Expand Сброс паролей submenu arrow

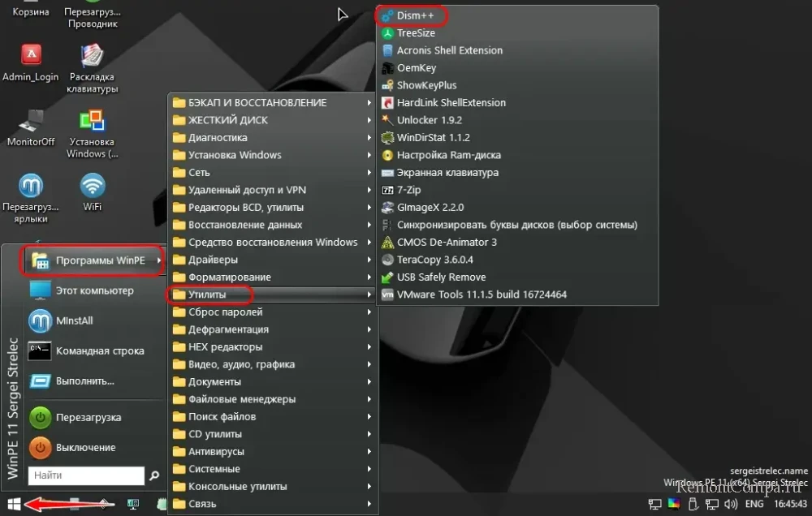point(369,312)
